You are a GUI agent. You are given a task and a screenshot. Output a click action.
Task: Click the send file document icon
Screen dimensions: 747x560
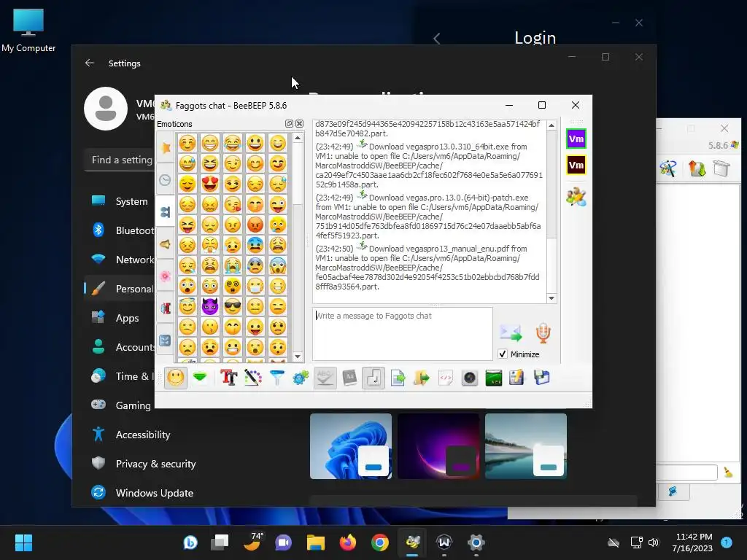pyautogui.click(x=398, y=378)
